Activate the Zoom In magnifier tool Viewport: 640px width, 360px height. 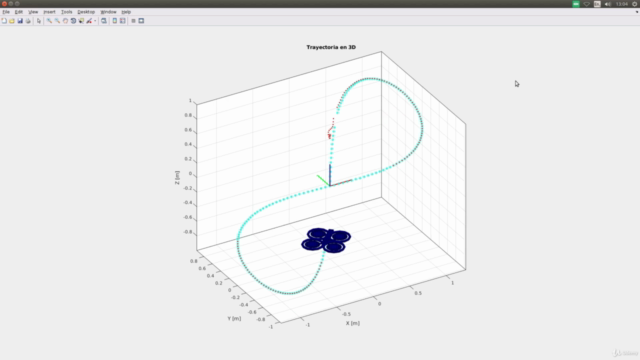49,21
